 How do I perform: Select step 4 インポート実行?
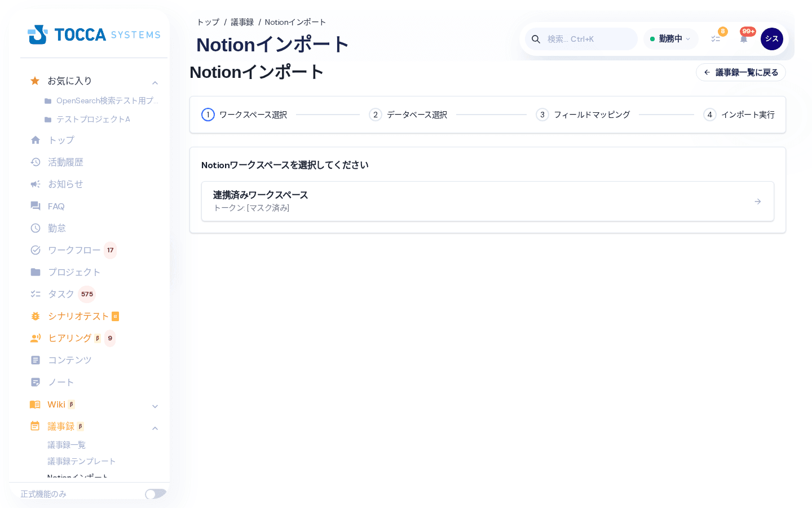(x=739, y=115)
